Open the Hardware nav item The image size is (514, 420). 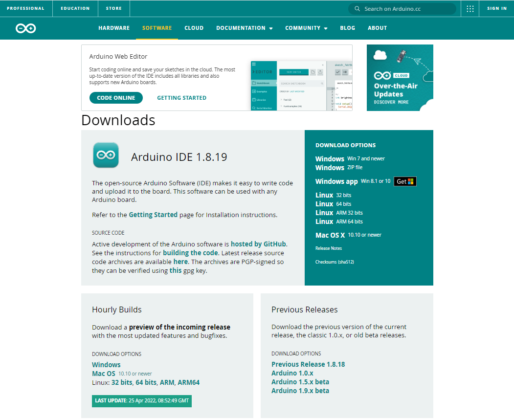[x=114, y=28]
